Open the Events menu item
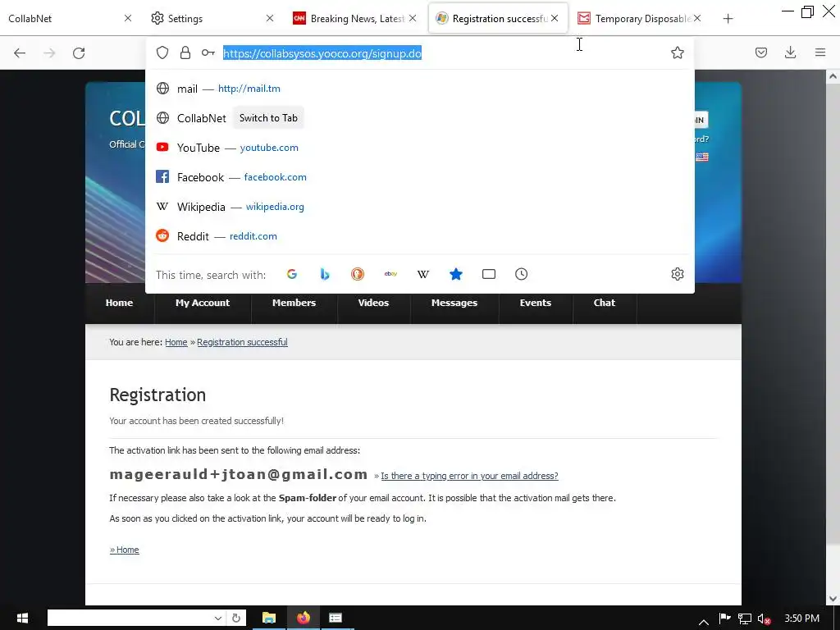 click(x=535, y=303)
